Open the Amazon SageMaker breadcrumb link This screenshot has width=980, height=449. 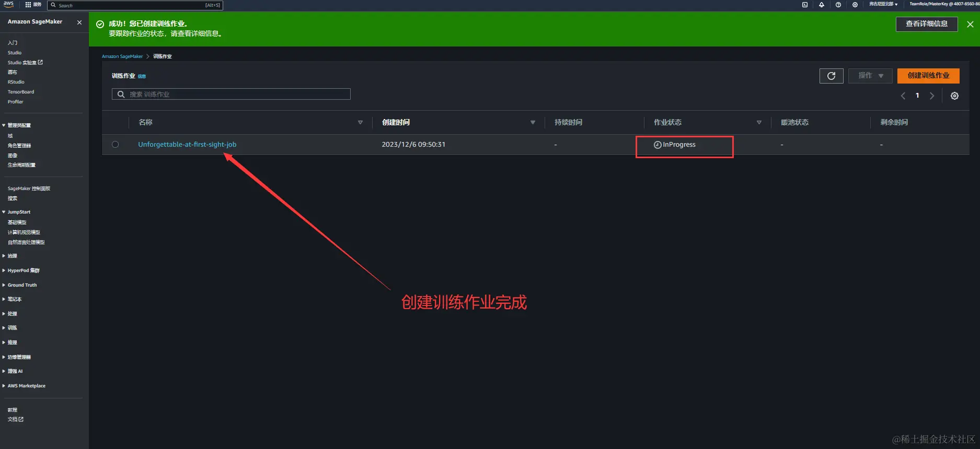(x=122, y=56)
